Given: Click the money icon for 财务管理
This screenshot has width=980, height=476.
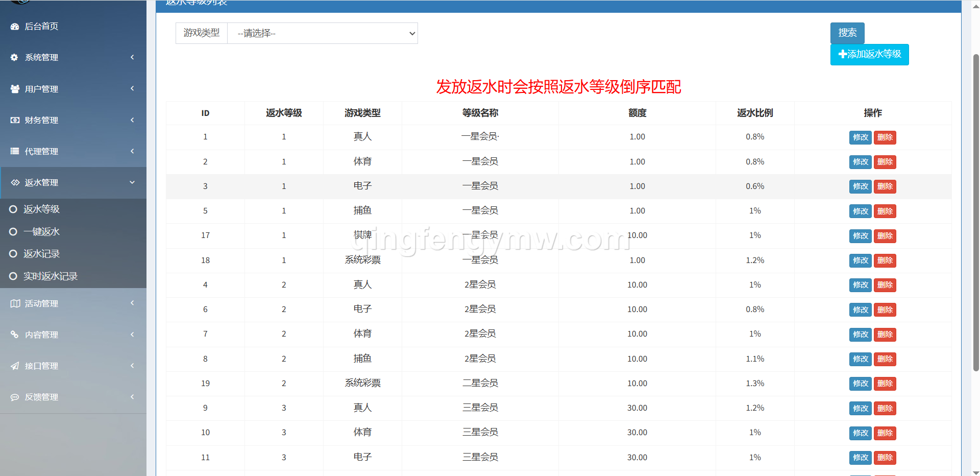Looking at the screenshot, I should pyautogui.click(x=15, y=120).
